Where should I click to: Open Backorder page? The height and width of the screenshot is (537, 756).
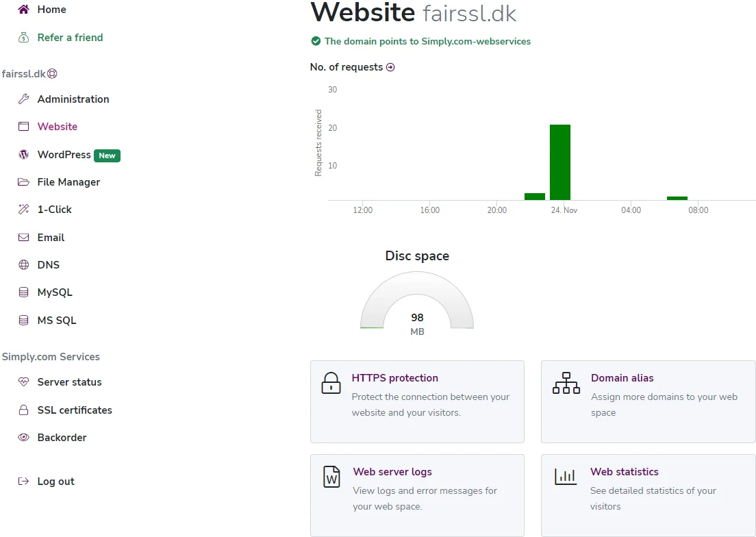[x=62, y=437]
